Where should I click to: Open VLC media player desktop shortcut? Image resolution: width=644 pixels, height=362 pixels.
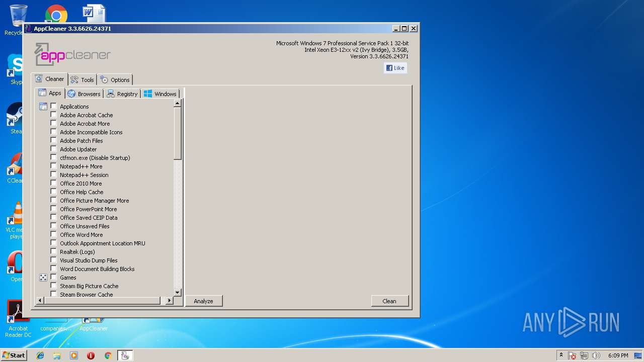tap(16, 220)
